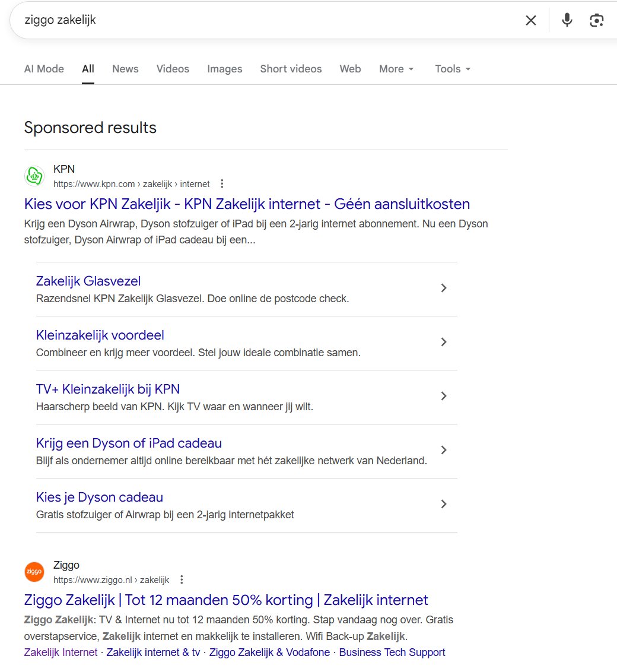This screenshot has height=672, width=617.
Task: Open the Kies je Dyson cadeau sitelink
Action: 99,497
